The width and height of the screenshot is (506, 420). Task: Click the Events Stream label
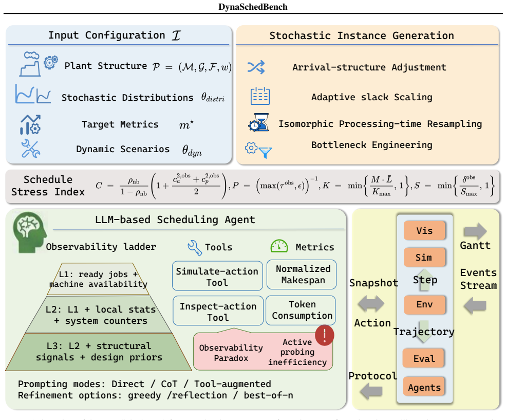pos(478,279)
